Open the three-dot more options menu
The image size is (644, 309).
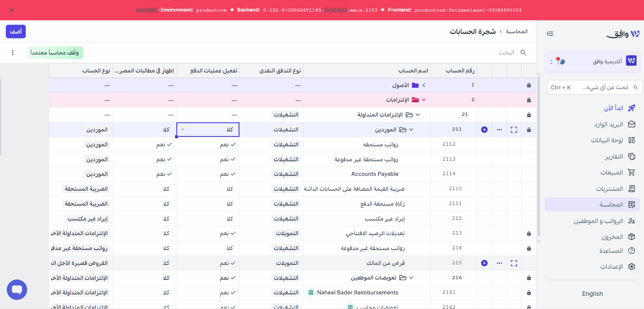click(x=13, y=53)
